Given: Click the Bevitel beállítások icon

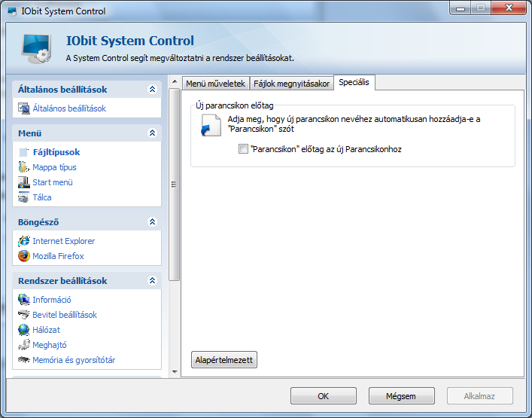Looking at the screenshot, I should click(24, 315).
